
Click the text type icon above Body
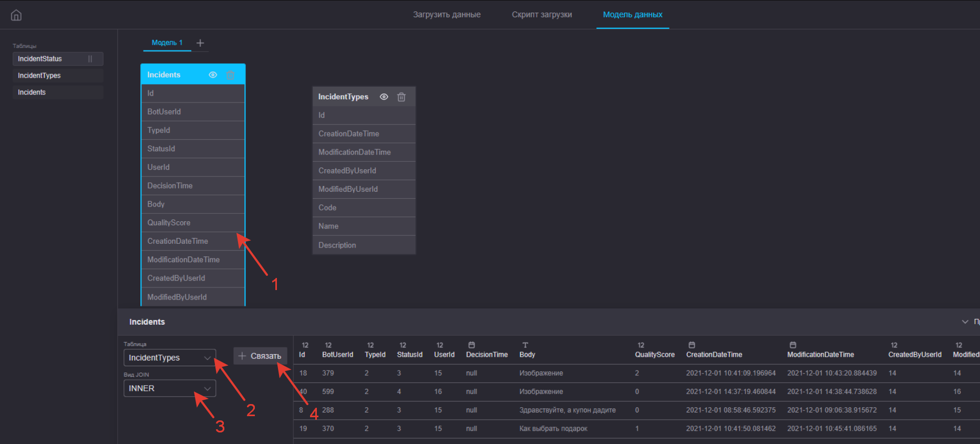(x=525, y=345)
